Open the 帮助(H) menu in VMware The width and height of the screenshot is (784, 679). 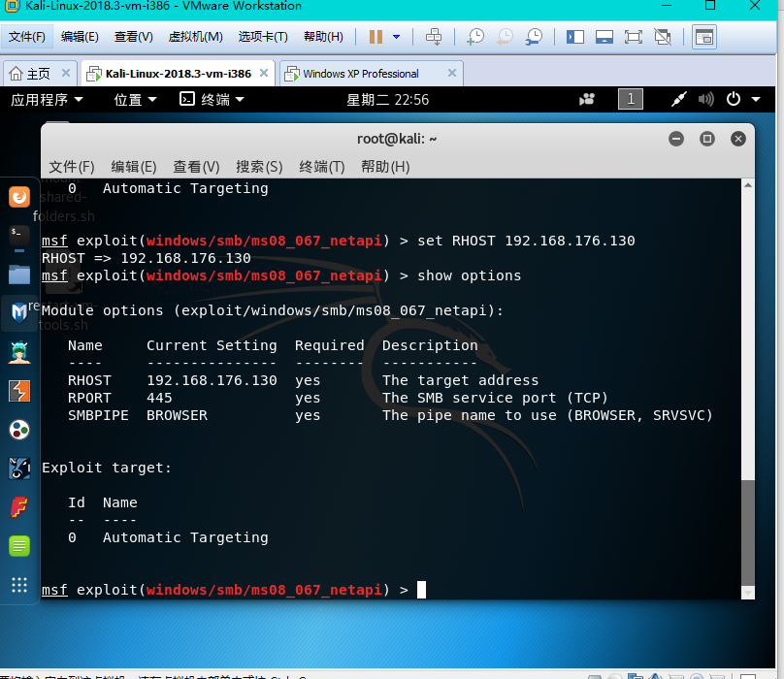coord(323,37)
